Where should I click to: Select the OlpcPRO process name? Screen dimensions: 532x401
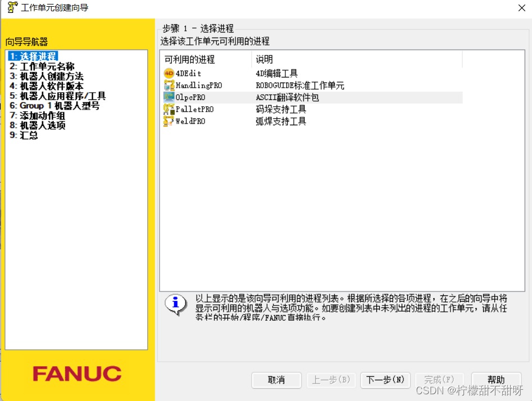click(x=190, y=97)
